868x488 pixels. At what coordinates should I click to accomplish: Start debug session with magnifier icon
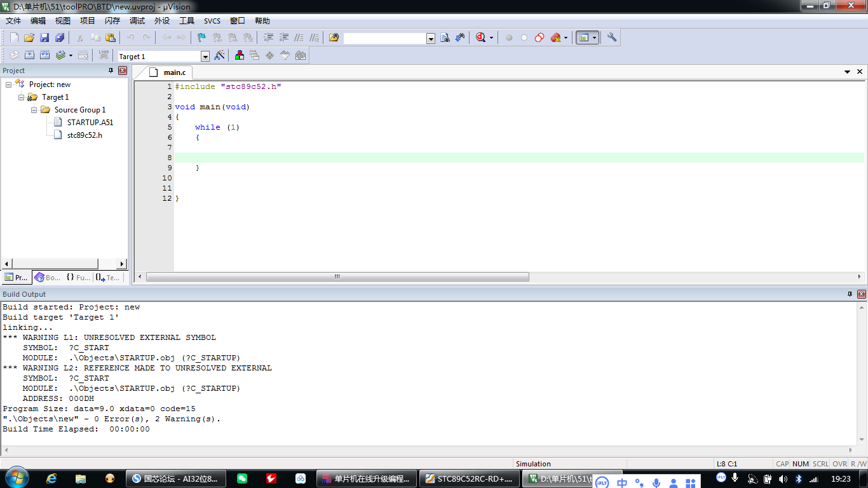pyautogui.click(x=481, y=38)
